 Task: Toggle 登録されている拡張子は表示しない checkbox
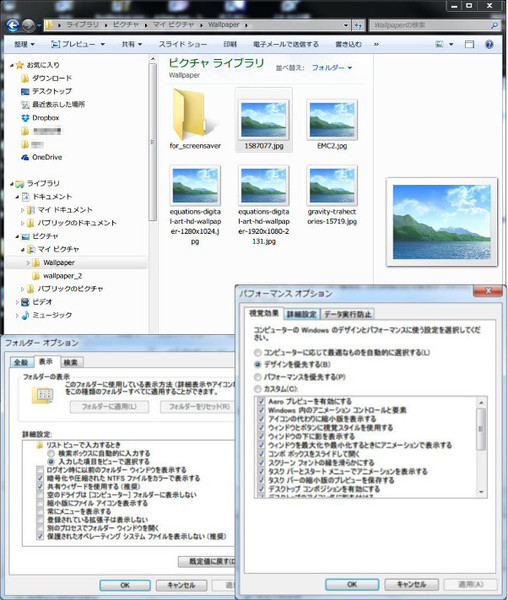click(40, 520)
